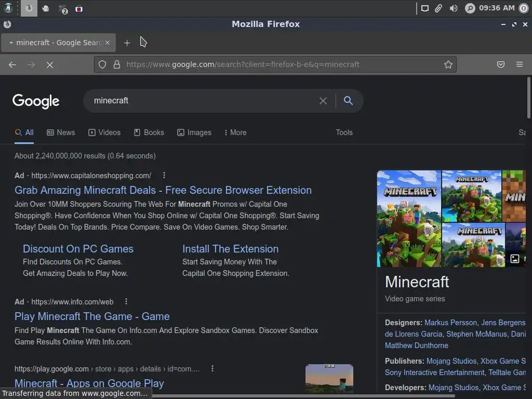Viewport: 532px width, 399px height.
Task: Open the system main menu icon
Action: point(8,8)
